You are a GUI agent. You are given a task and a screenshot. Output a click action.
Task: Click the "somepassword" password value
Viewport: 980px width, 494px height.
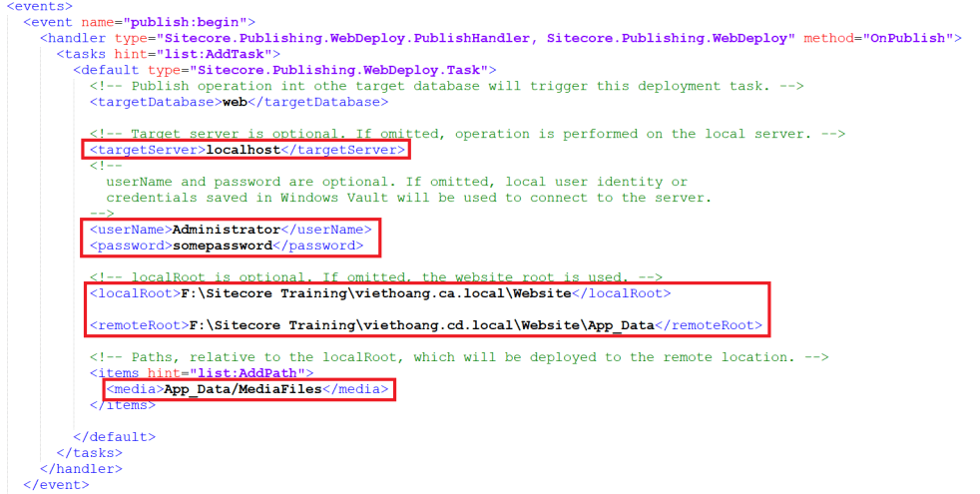tap(222, 246)
